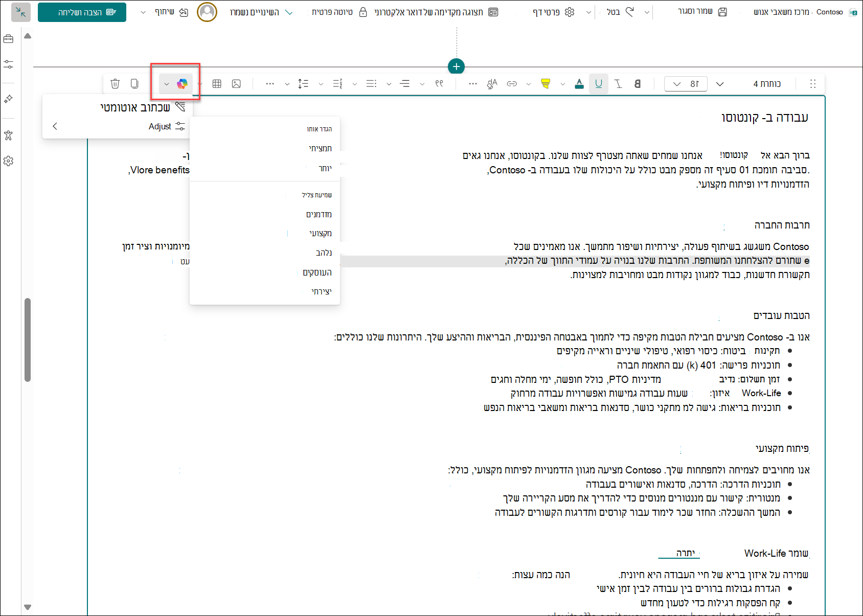The width and height of the screenshot is (863, 616).
Task: Insert a hyperlink with the link icon
Action: (512, 84)
